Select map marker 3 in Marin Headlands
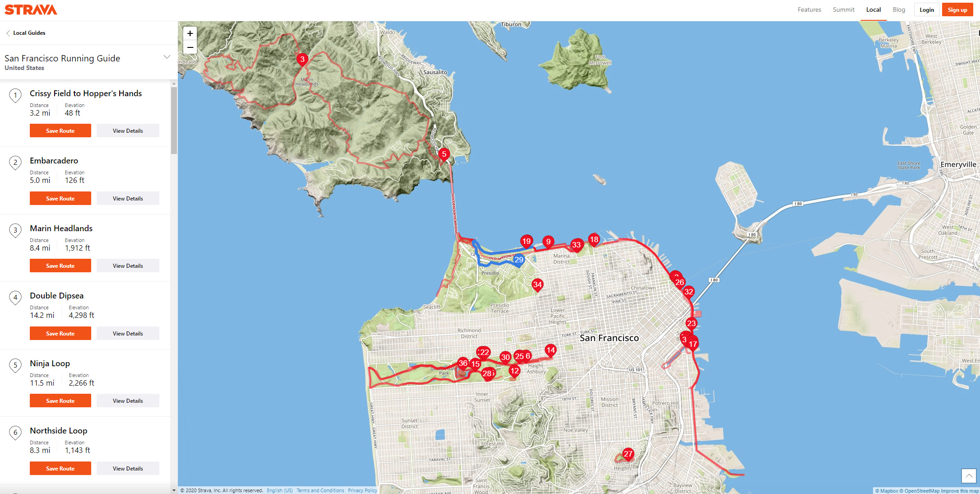Screen dimensions: 980x494 302,59
